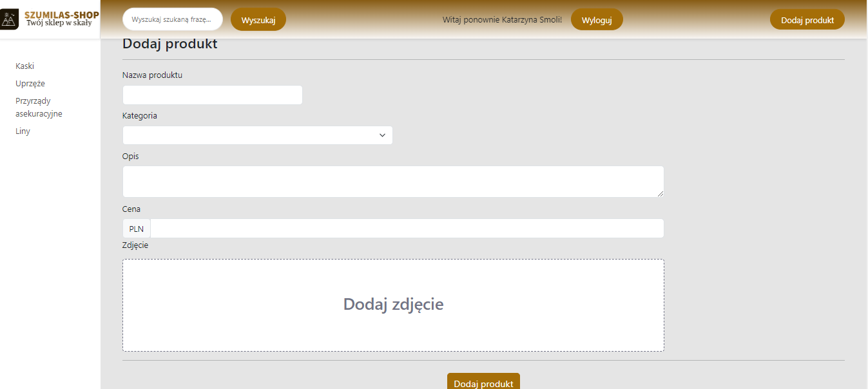The image size is (868, 389).
Task: Click the Opis textarea resize handle
Action: [660, 193]
